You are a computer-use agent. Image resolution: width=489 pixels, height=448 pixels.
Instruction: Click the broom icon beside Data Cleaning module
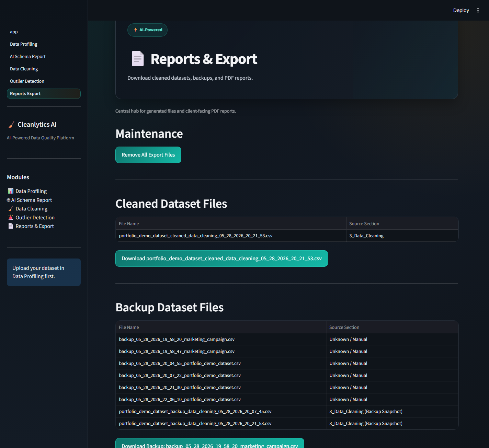11,209
